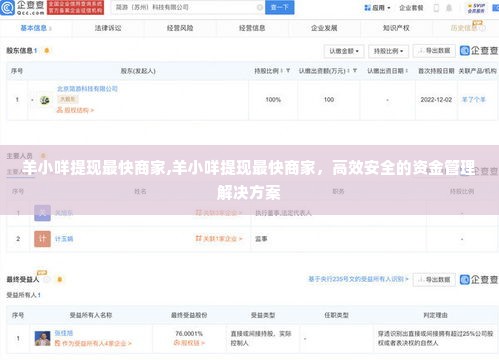Open the 股权链 link under 76.0001%
The image size is (499, 360).
189,343
